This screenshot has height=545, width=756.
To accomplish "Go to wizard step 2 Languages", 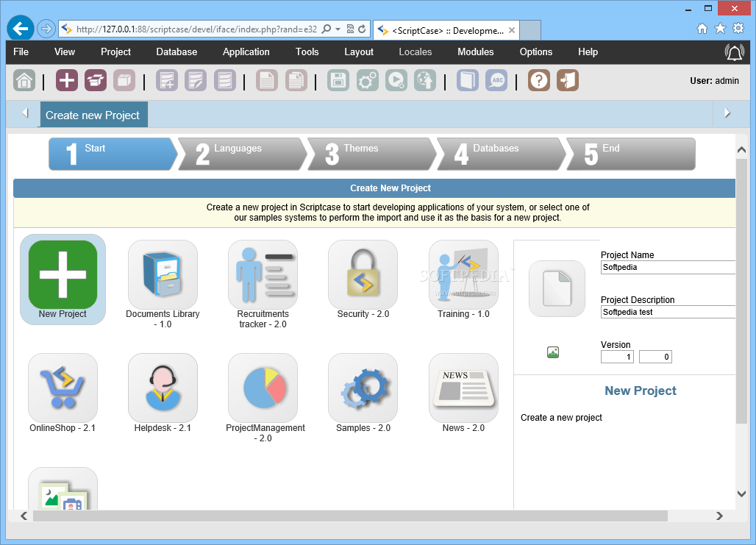I will click(242, 154).
